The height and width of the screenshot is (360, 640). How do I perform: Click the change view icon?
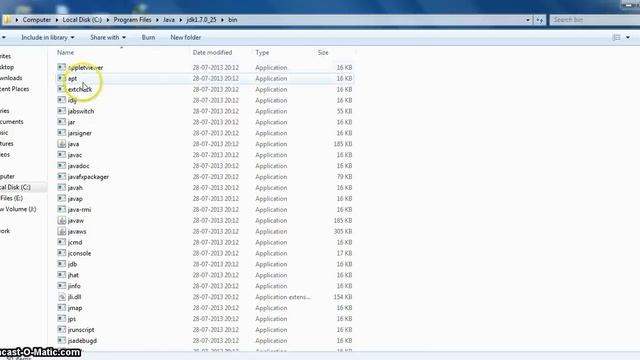click(x=616, y=38)
